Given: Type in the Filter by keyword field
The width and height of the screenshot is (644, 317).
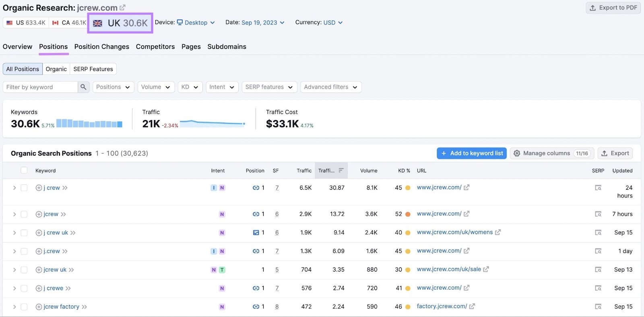Looking at the screenshot, I should click(40, 87).
